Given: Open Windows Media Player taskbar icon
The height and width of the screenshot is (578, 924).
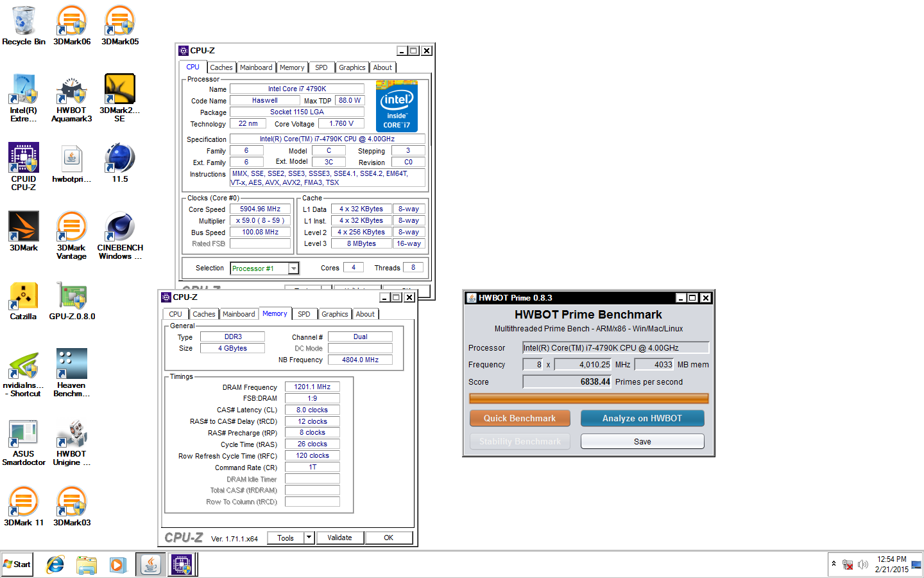Looking at the screenshot, I should (117, 565).
